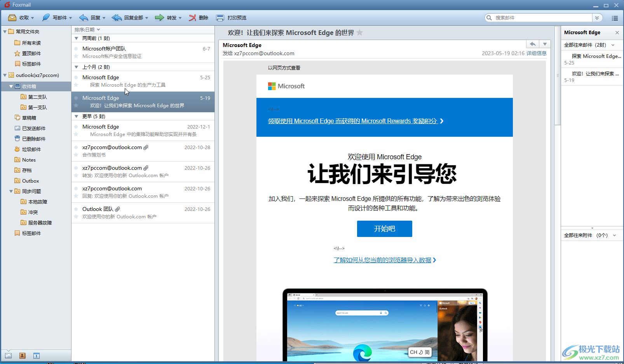The image size is (624, 364).
Task: Click the 转发 forward button
Action: [x=166, y=18]
